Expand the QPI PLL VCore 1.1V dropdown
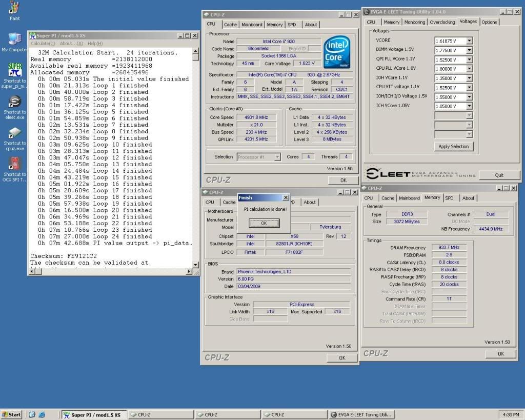 [x=469, y=59]
